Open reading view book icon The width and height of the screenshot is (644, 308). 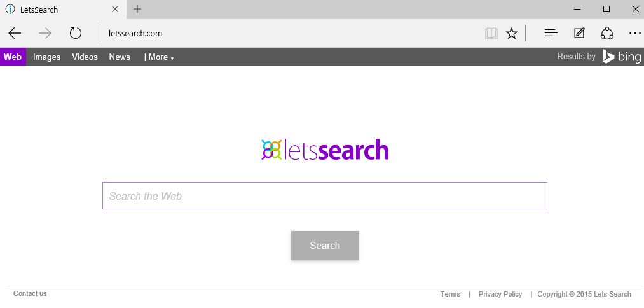(x=491, y=33)
